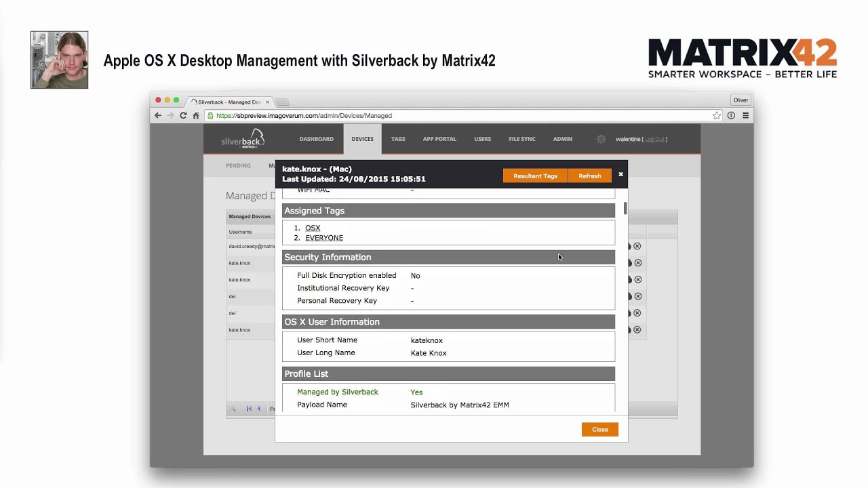Open the settings gear in Silverback header
The width and height of the screenshot is (868, 488).
pyautogui.click(x=601, y=139)
